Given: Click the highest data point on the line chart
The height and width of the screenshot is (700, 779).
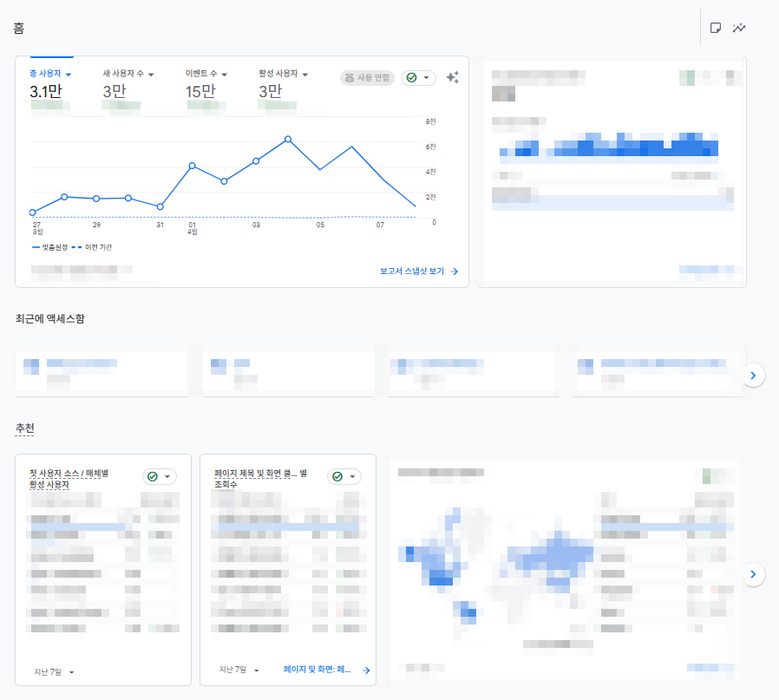Looking at the screenshot, I should pyautogui.click(x=288, y=139).
